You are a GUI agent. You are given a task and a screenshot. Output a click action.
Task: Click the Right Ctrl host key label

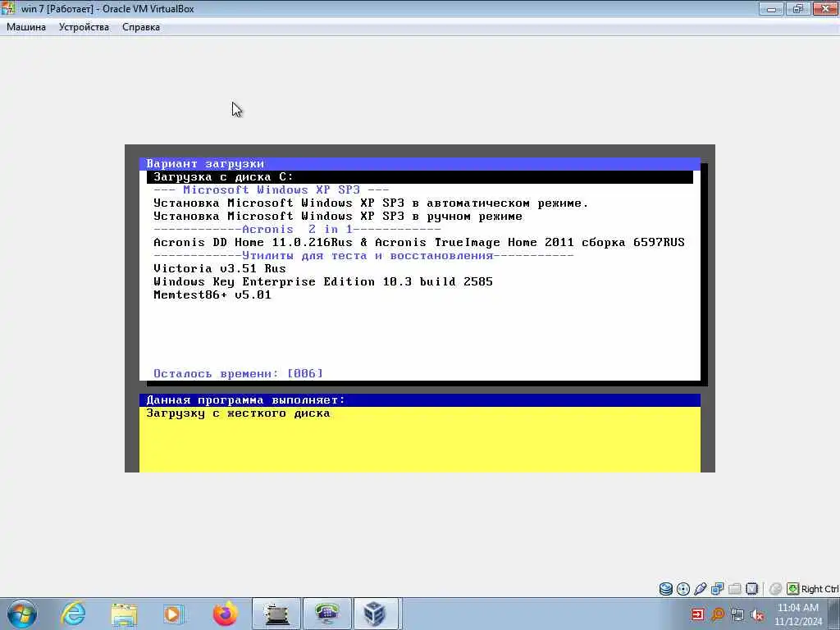(820, 589)
